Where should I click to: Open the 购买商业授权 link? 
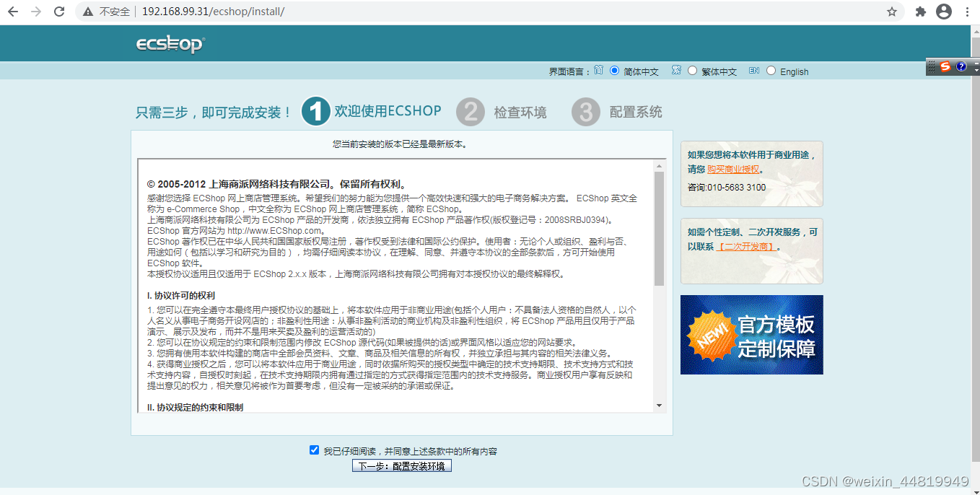(733, 170)
